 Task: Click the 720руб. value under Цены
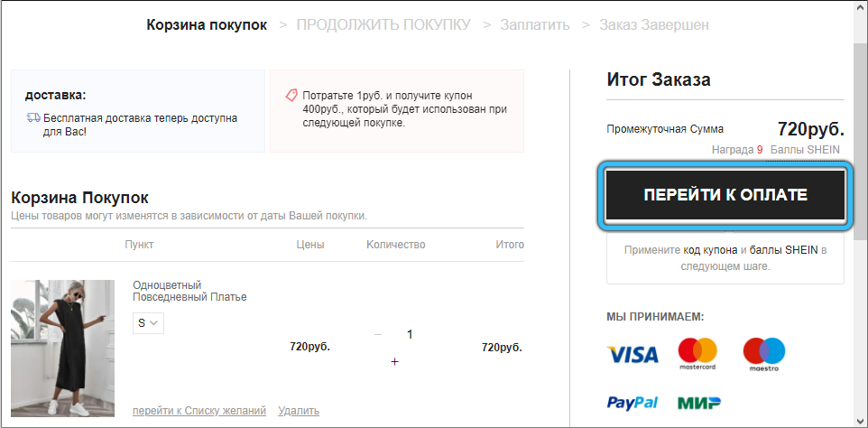tap(310, 348)
